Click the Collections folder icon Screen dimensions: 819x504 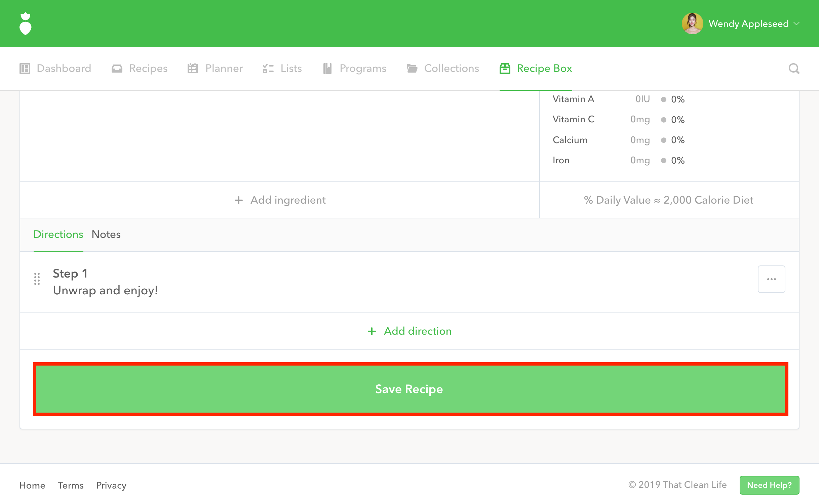(x=412, y=69)
